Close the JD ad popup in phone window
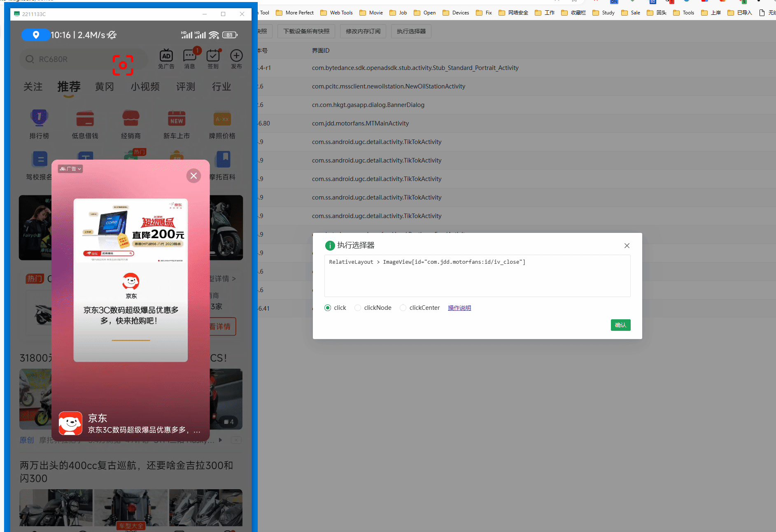 (x=193, y=176)
